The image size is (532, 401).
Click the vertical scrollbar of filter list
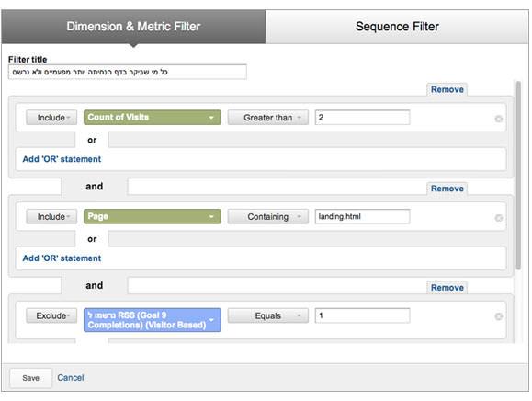518,175
